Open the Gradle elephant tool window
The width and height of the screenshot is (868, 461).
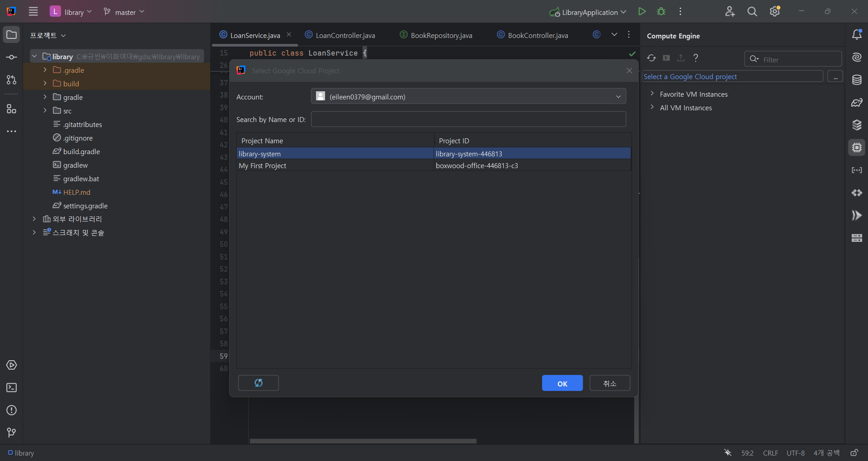click(x=857, y=103)
